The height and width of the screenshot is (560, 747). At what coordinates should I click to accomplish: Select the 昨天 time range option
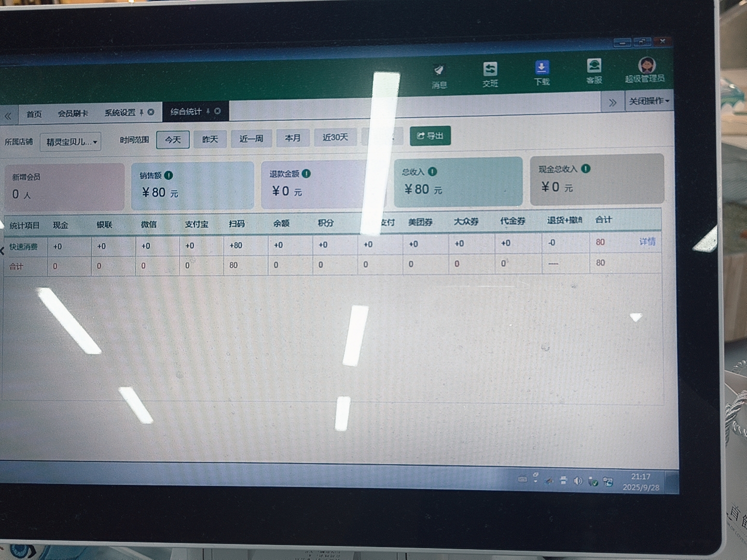pyautogui.click(x=210, y=139)
